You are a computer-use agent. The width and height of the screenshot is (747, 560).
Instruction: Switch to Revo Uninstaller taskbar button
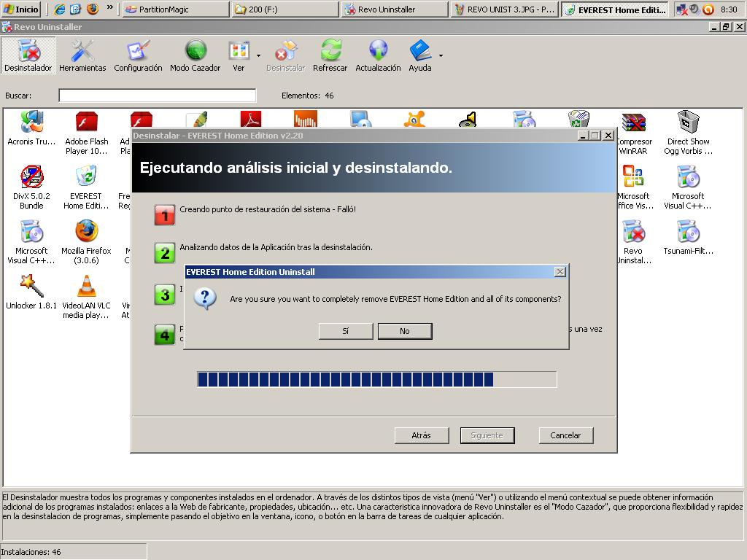395,9
